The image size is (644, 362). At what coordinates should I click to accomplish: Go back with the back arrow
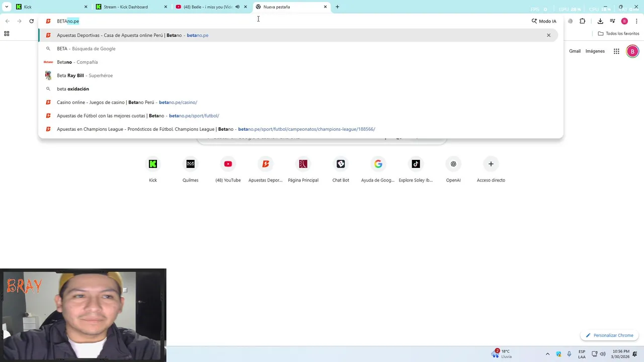pyautogui.click(x=8, y=21)
